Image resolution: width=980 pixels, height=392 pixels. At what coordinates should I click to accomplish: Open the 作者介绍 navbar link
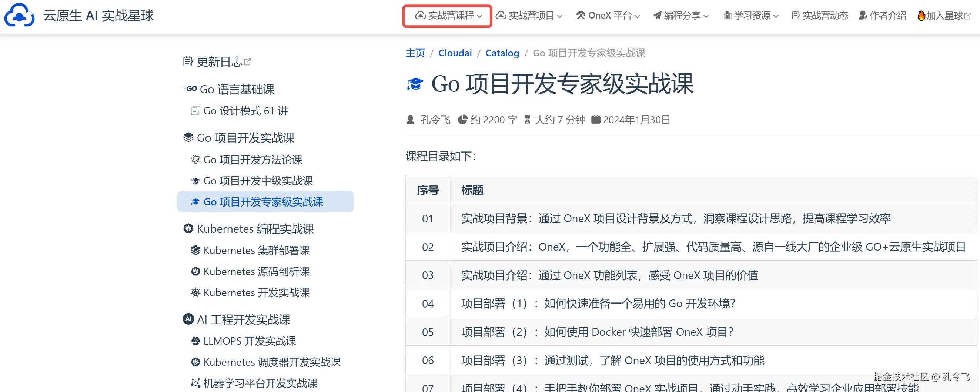click(x=883, y=16)
